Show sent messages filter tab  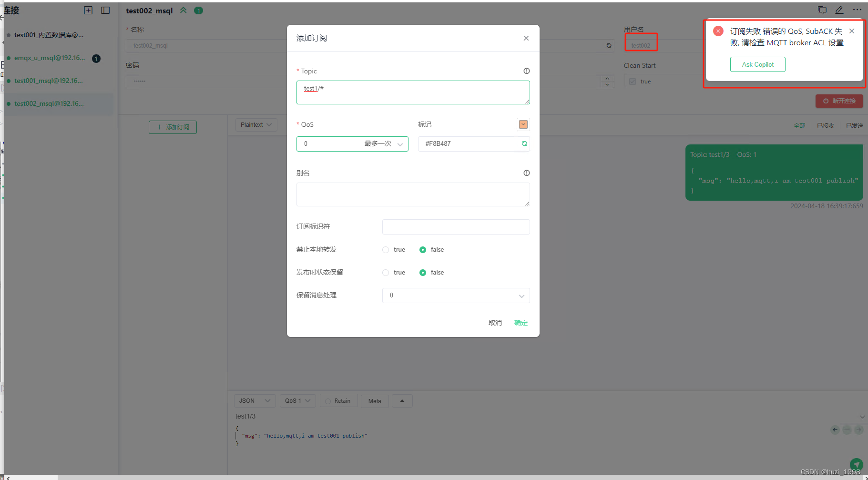click(855, 126)
